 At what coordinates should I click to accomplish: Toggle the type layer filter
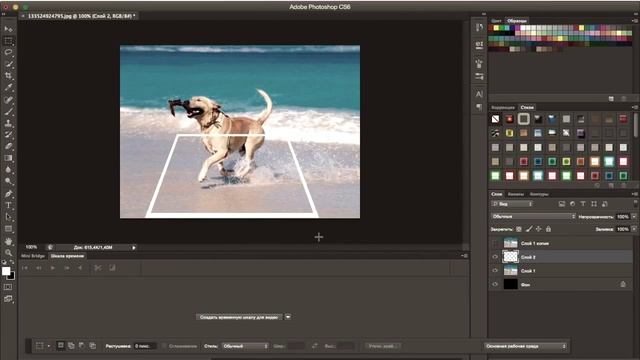[x=583, y=204]
